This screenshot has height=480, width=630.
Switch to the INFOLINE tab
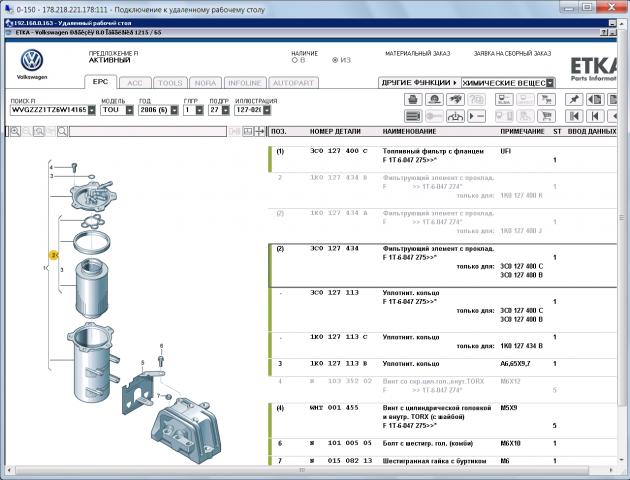click(245, 83)
